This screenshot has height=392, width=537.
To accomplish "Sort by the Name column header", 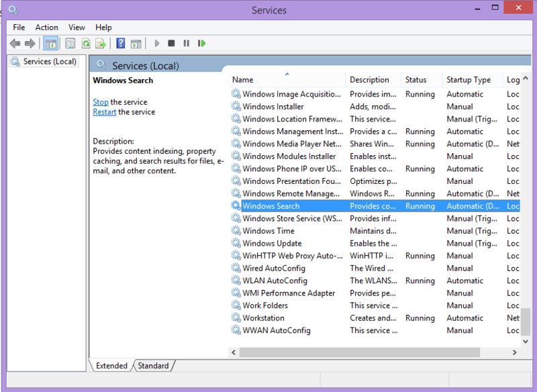I will point(287,80).
